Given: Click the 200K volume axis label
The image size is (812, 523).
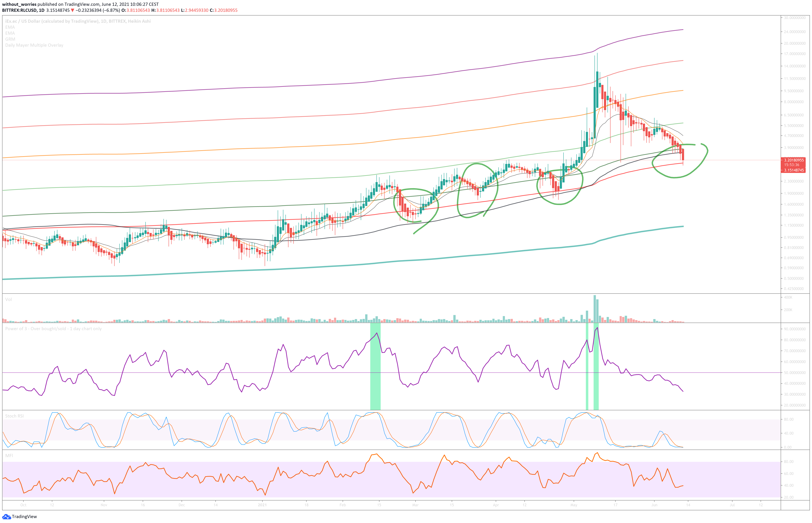Looking at the screenshot, I should point(788,310).
